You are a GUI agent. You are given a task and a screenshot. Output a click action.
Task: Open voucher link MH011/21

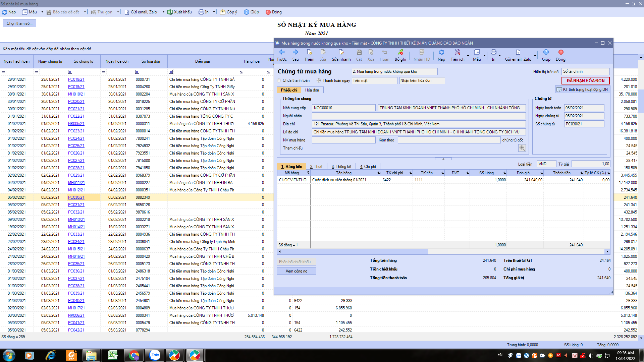coord(76,183)
